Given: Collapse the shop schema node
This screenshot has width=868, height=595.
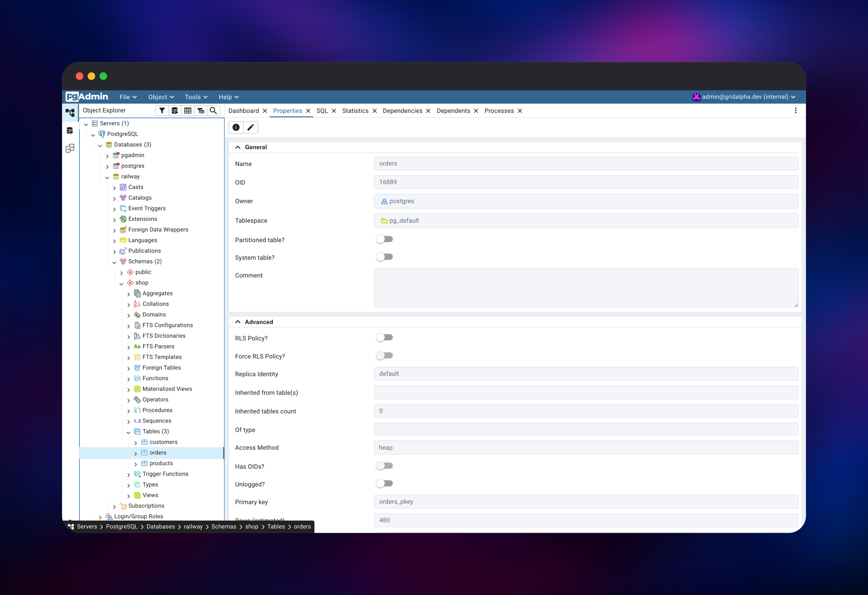Looking at the screenshot, I should pos(122,283).
